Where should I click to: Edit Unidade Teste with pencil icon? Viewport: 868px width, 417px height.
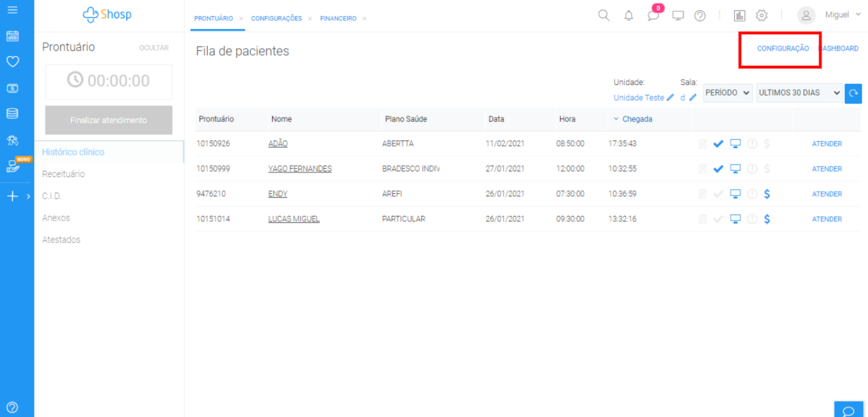coord(671,97)
